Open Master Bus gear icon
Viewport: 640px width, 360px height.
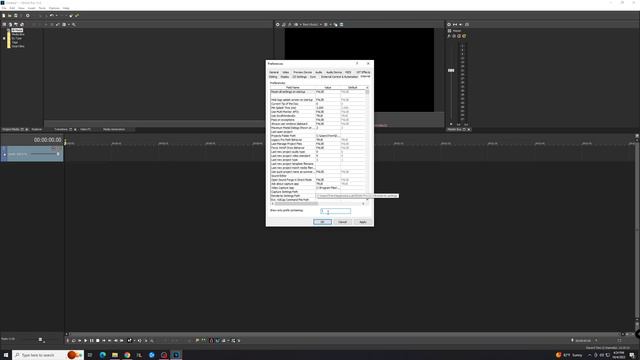coord(449,24)
